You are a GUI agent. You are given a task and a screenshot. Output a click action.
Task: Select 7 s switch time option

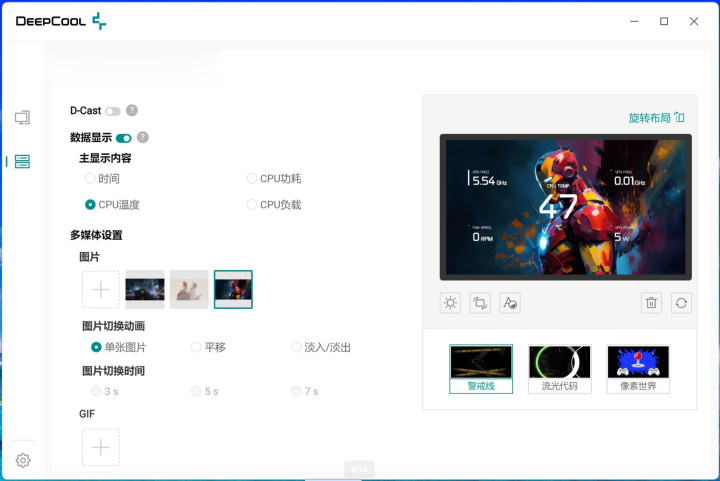click(x=305, y=391)
